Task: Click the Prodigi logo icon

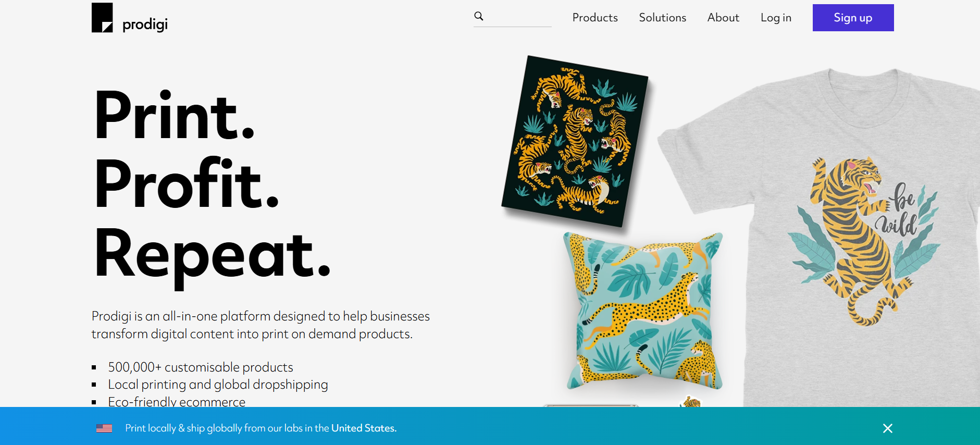Action: 102,18
